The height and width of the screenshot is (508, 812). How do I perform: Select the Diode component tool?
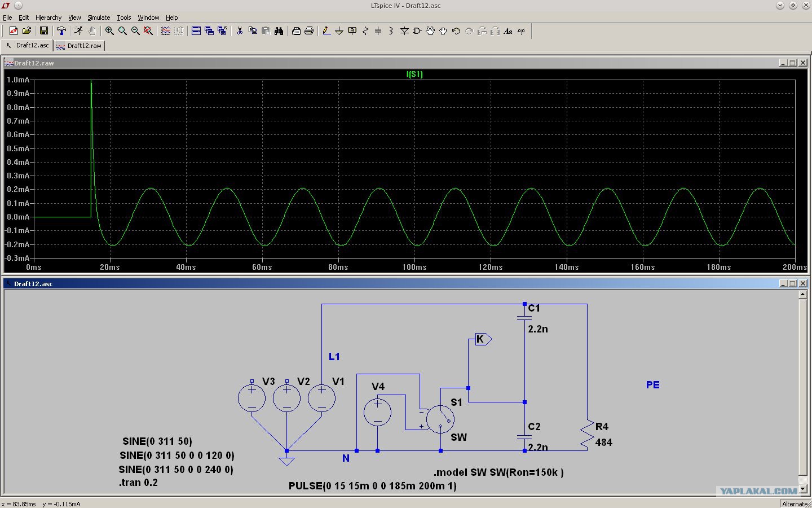coord(404,31)
